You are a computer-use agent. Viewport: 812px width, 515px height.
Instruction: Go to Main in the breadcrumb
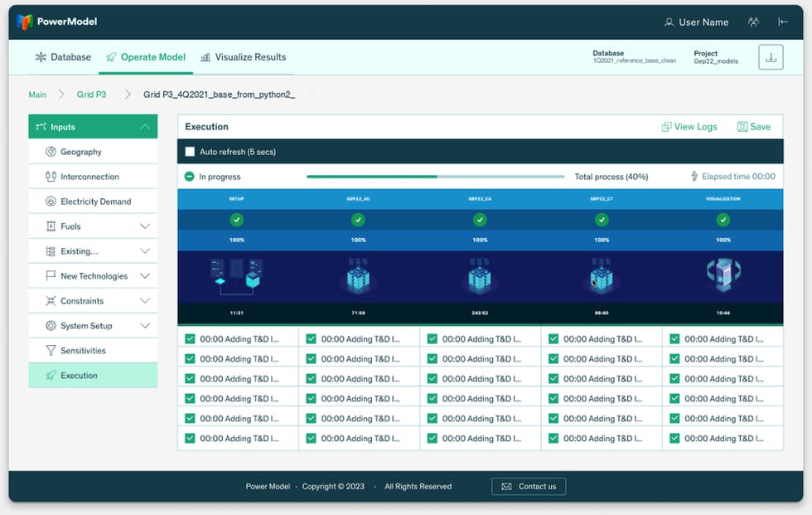coord(37,95)
